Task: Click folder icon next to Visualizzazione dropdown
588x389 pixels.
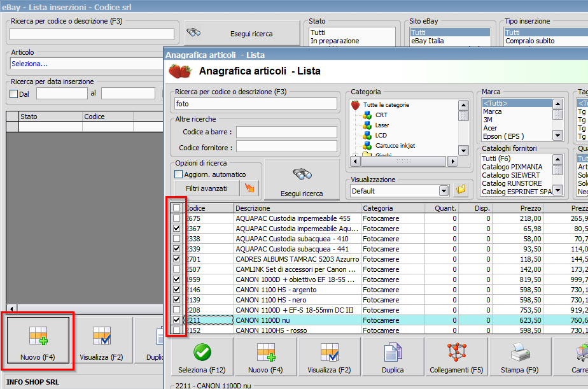Action: [461, 190]
